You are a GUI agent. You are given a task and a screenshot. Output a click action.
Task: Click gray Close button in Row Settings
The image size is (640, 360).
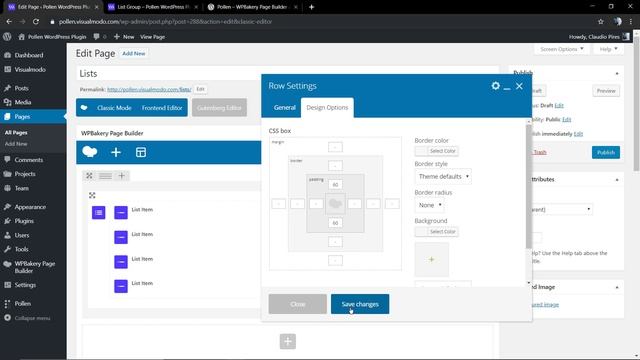tap(298, 304)
